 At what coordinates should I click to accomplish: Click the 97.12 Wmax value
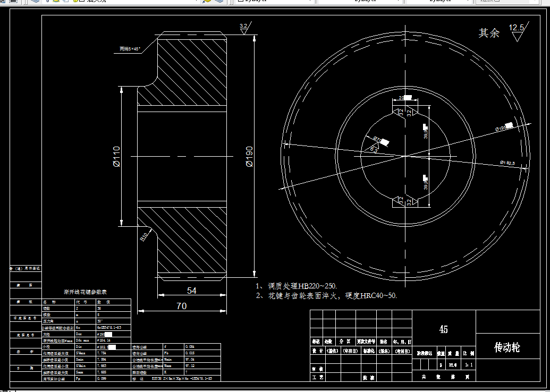[189, 366]
